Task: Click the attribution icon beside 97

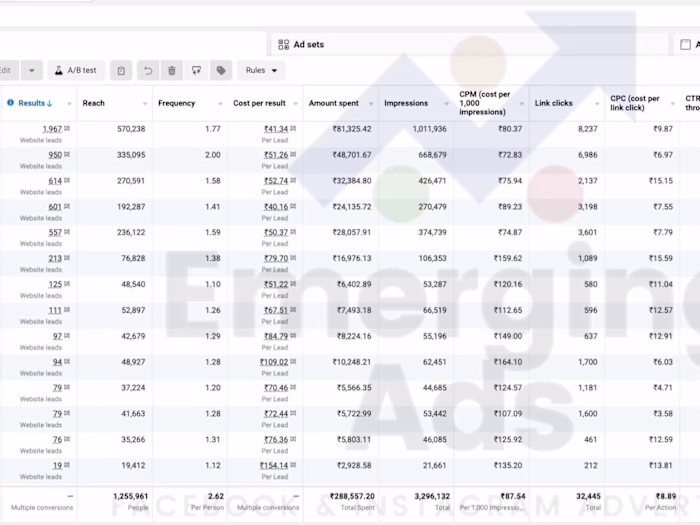Action: point(67,335)
